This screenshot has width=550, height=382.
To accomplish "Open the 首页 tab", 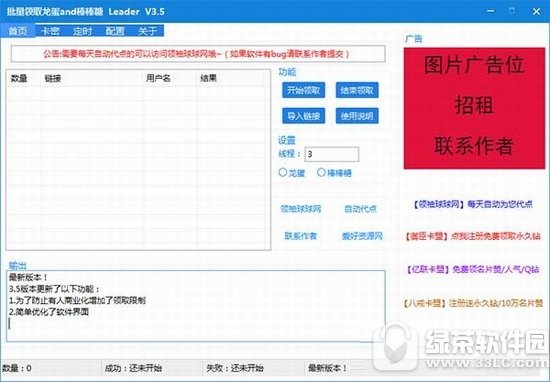I will point(18,31).
